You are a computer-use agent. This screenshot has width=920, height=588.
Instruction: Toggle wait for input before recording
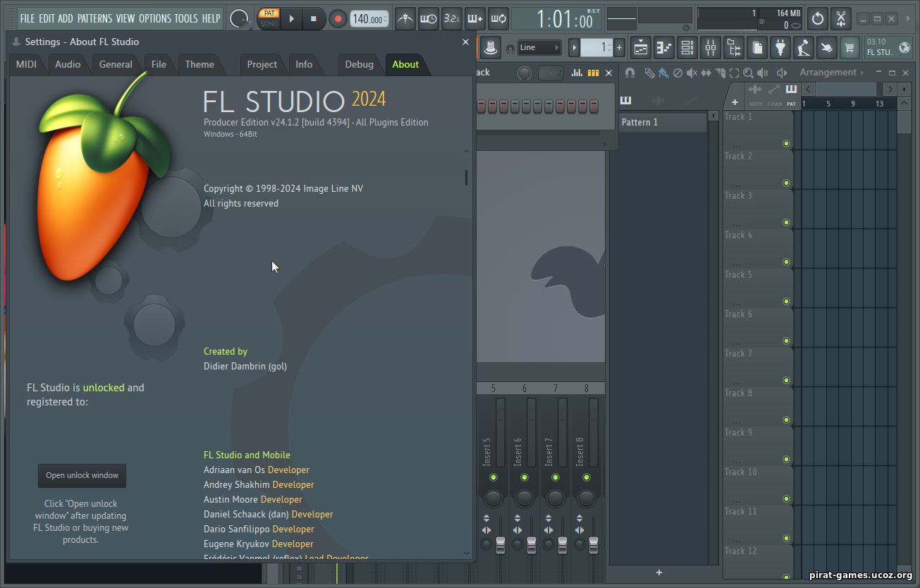[x=429, y=19]
